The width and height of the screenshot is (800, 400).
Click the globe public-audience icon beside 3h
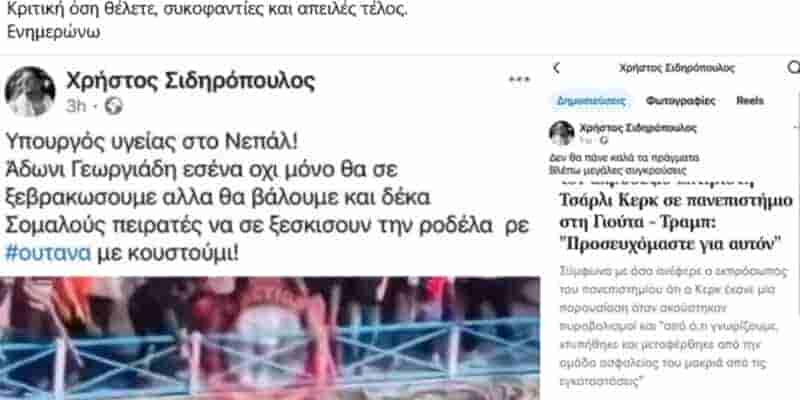tap(114, 106)
